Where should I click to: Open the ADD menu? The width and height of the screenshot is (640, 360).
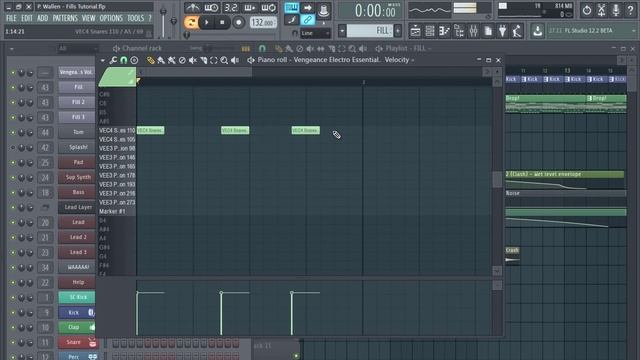point(42,18)
